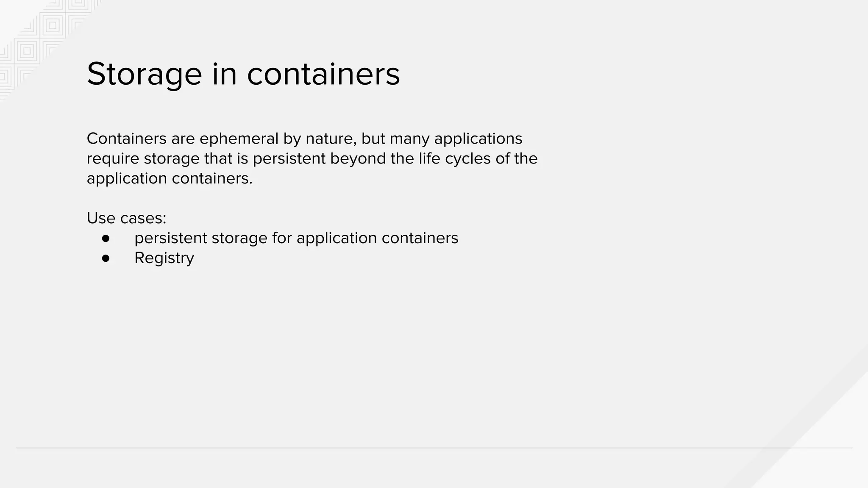Screen dimensions: 868x488
Task: Click the word "ephemeral" in the paragraph
Action: (x=239, y=139)
